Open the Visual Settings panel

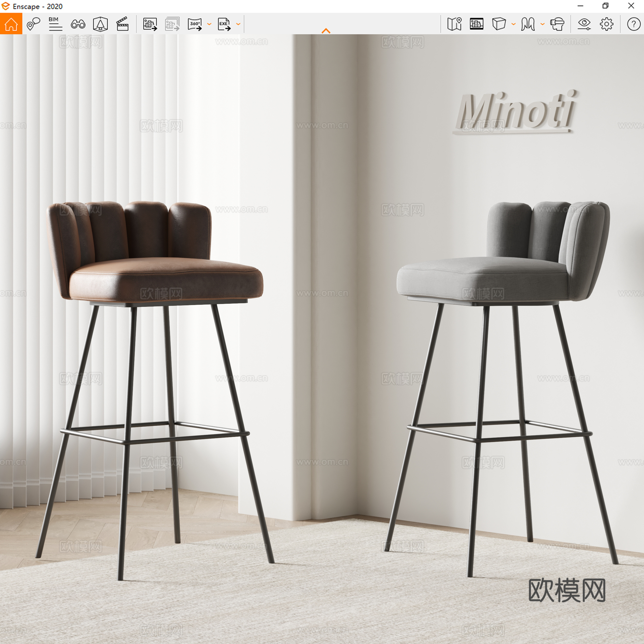pos(585,24)
